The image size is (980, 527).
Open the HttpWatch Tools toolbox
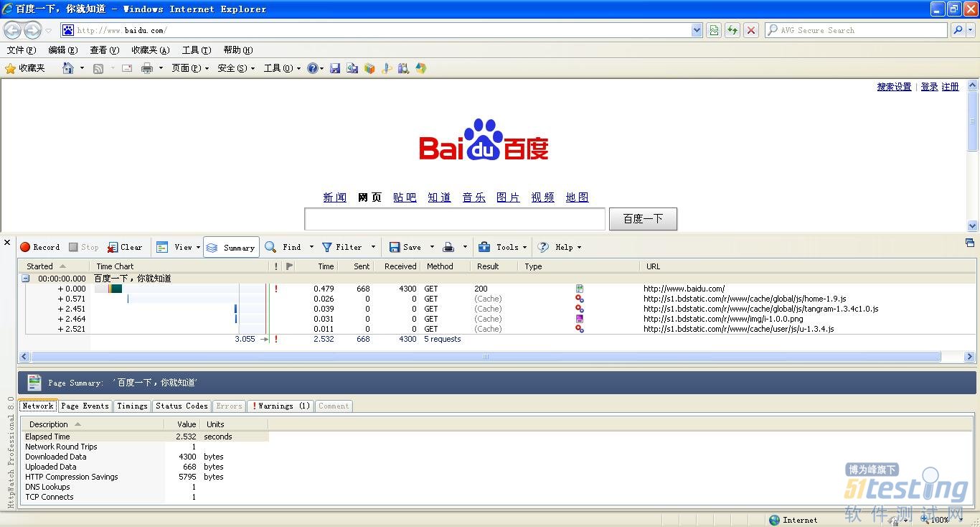pyautogui.click(x=484, y=247)
